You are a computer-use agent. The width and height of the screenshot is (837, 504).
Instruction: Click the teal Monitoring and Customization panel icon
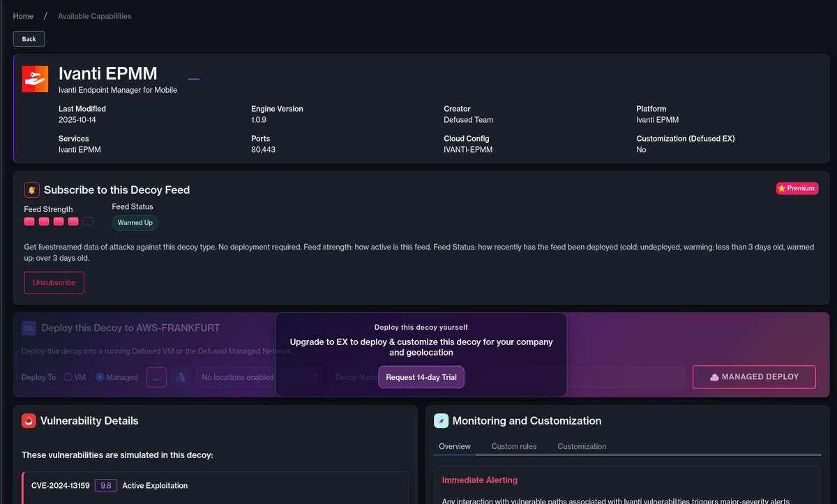(442, 421)
